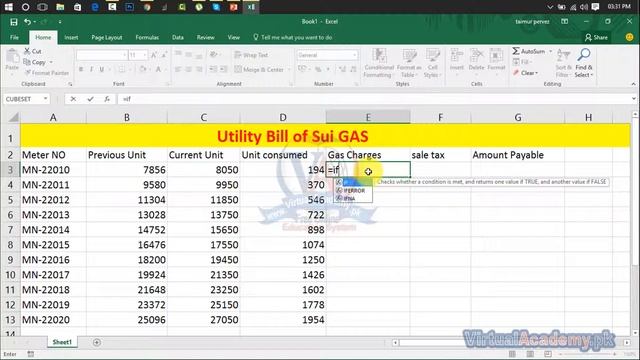
Task: Toggle Underline formatting
Action: coord(102,69)
